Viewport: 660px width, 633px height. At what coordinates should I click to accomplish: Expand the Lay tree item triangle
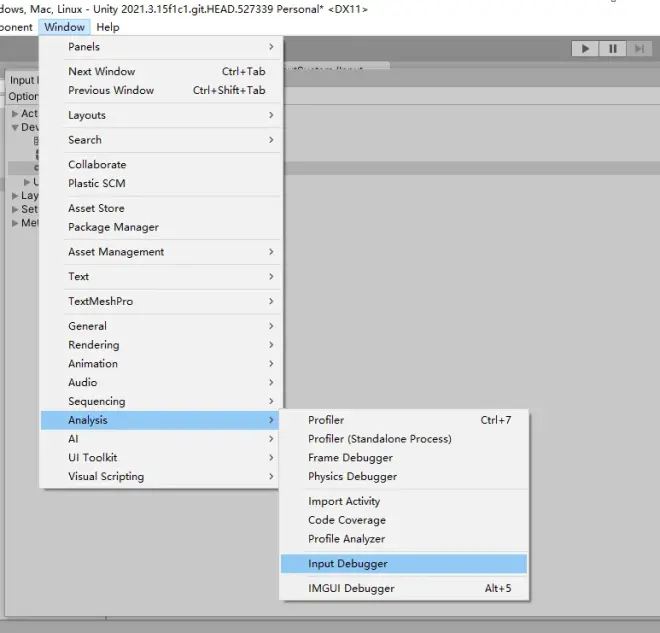pyautogui.click(x=15, y=196)
